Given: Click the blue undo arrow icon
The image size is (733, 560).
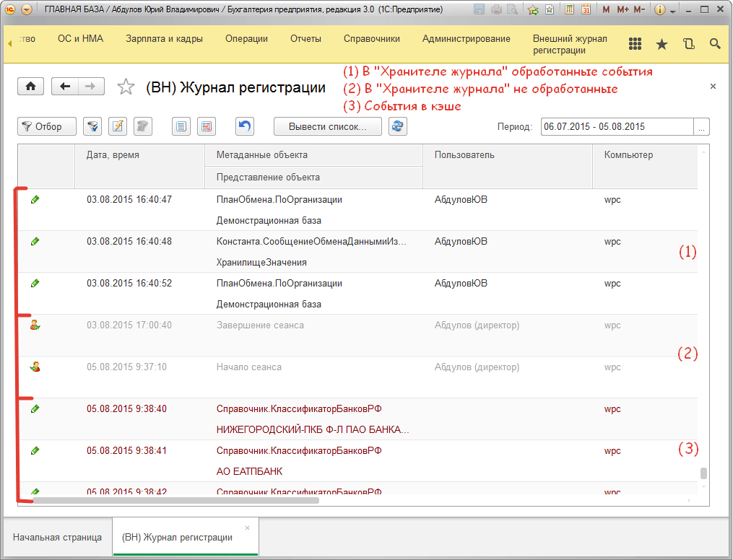Looking at the screenshot, I should [245, 126].
